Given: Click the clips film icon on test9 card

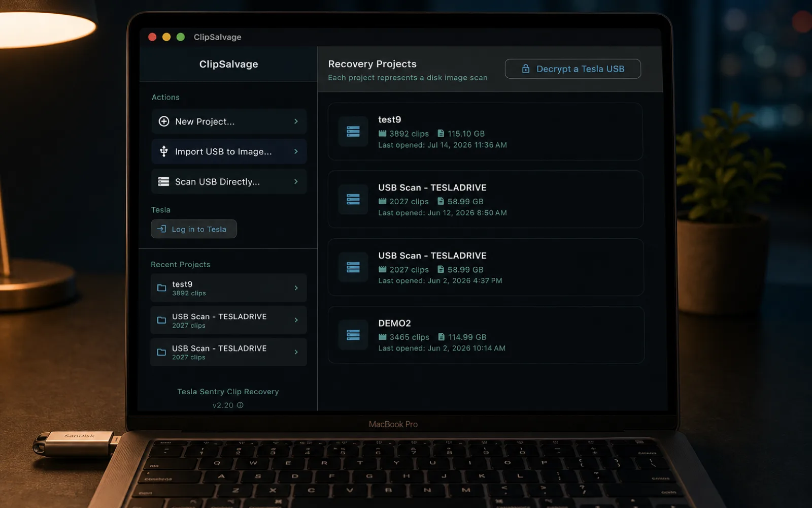Looking at the screenshot, I should [x=382, y=134].
